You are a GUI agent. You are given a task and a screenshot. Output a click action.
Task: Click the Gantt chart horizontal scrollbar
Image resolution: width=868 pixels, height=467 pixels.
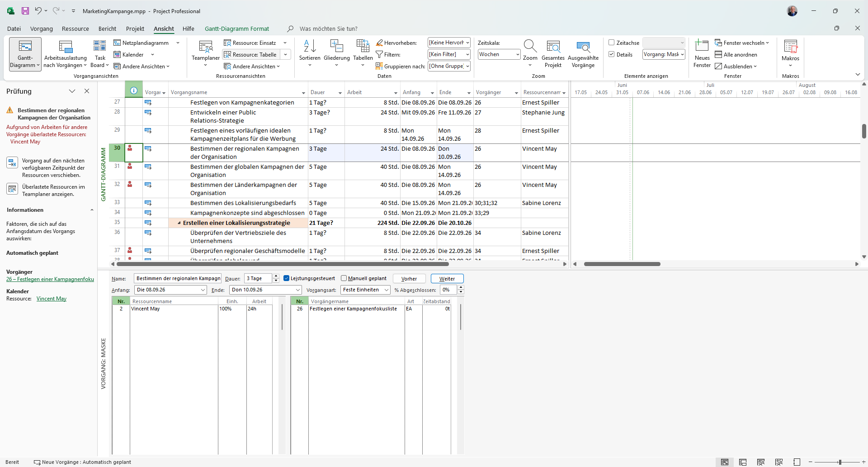[622, 264]
